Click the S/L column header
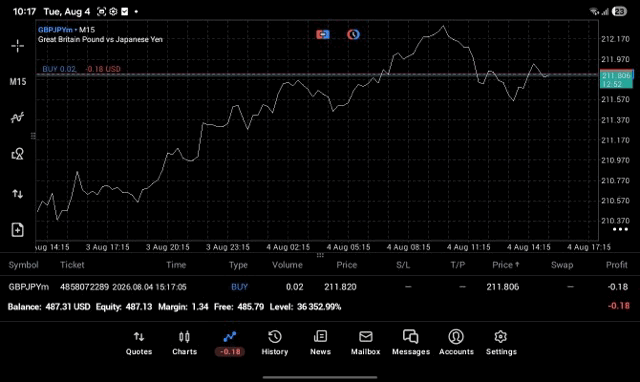The image size is (640, 382). pyautogui.click(x=403, y=265)
